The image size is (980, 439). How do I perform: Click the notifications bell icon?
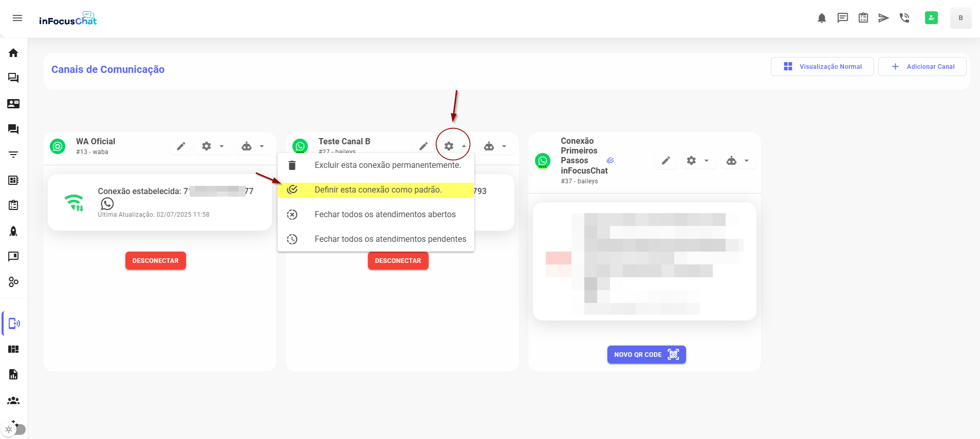click(822, 18)
